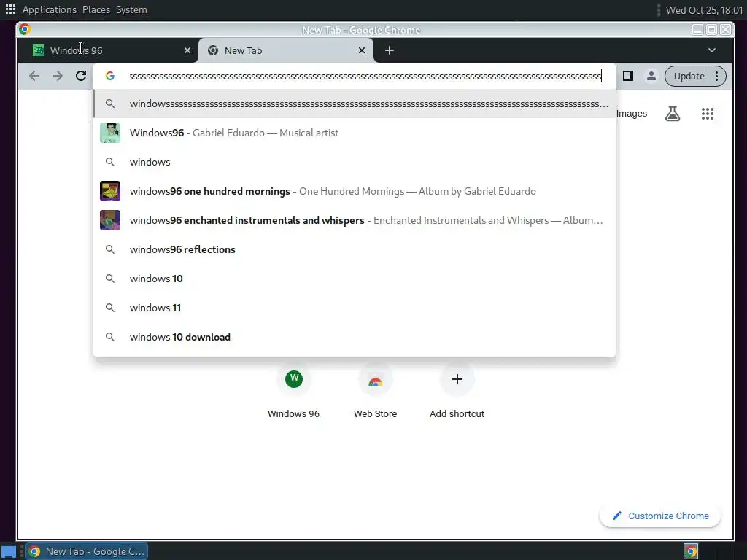This screenshot has width=747, height=560.
Task: Select the 'windows 10 download' suggestion
Action: pos(355,337)
